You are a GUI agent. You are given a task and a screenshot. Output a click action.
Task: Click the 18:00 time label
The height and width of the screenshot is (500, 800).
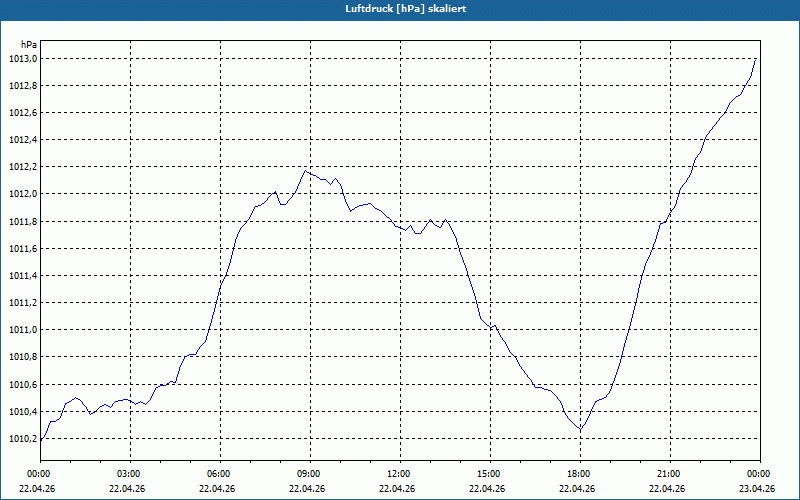pyautogui.click(x=580, y=473)
